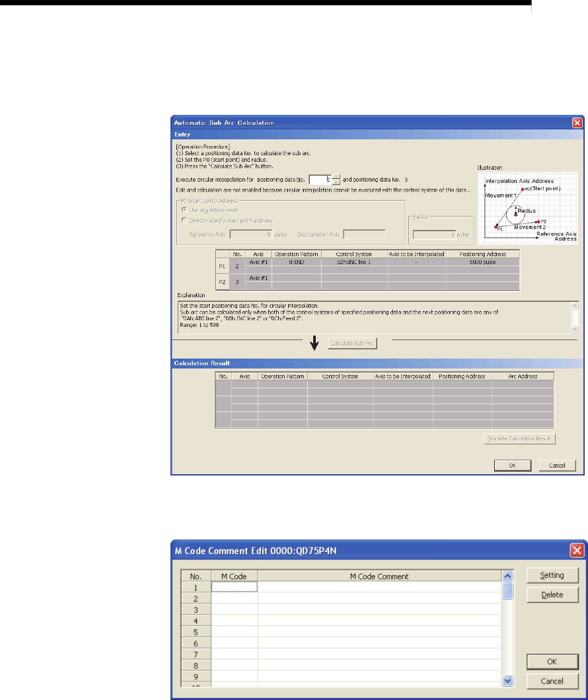
Task: Click Explanation box scroll up arrow
Action: (575, 306)
